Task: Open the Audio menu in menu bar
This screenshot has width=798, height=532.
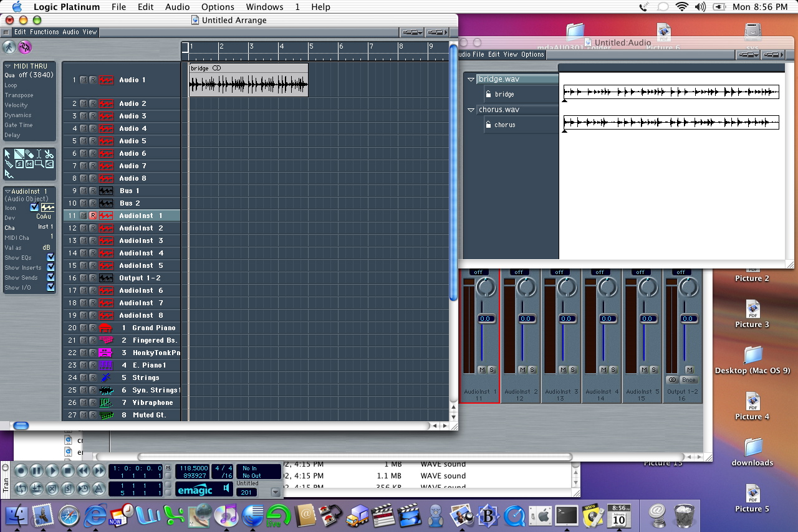Action: [x=177, y=7]
